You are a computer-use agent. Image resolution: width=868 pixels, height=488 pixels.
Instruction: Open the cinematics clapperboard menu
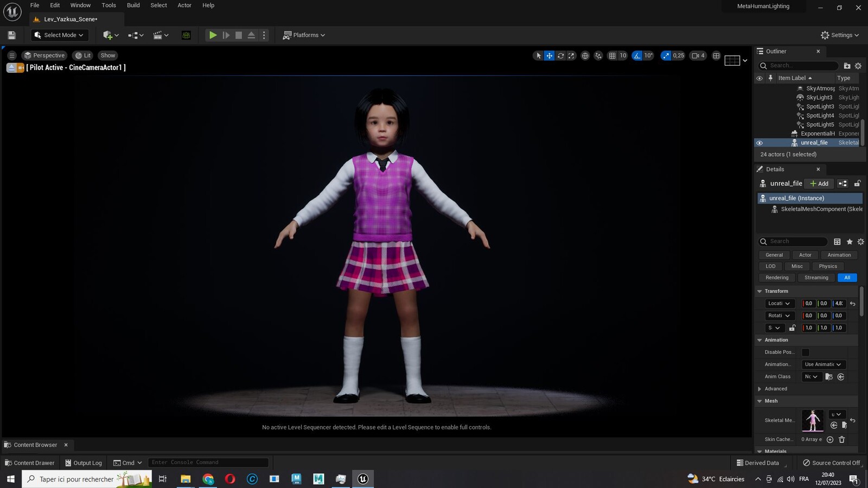tap(161, 35)
